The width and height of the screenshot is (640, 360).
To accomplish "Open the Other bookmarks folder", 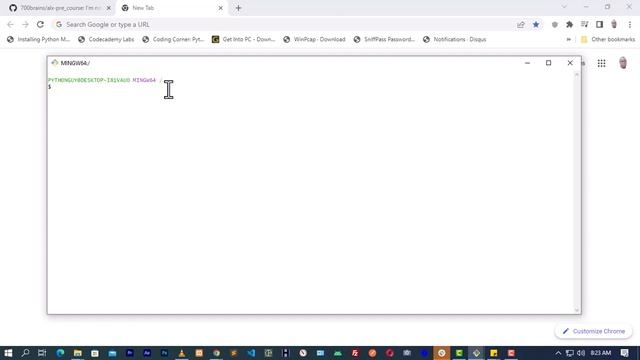I will 608,39.
